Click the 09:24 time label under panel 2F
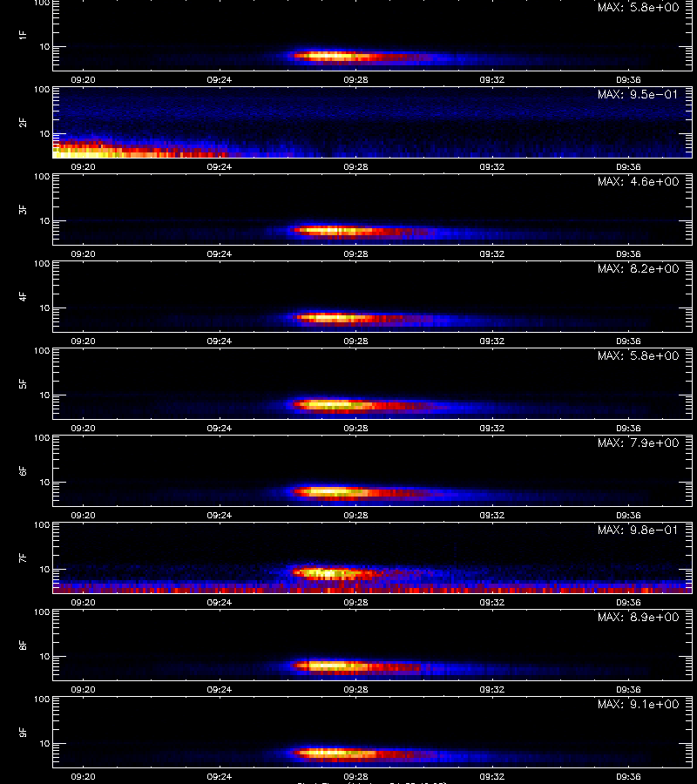The width and height of the screenshot is (697, 784). pos(220,167)
